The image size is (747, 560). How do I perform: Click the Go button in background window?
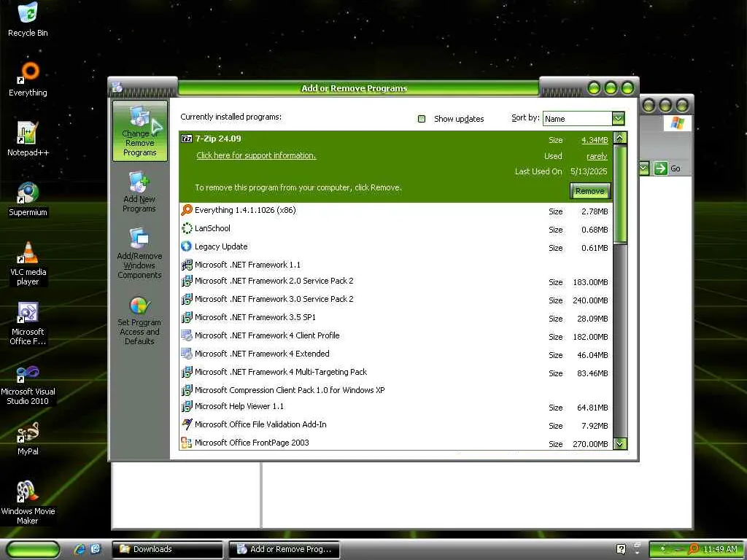667,168
